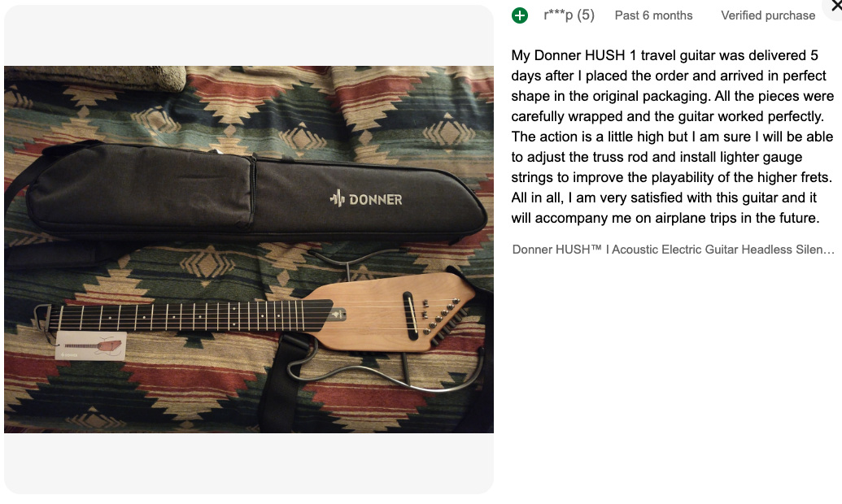Viewport: 842px width, 504px height.
Task: Click the small logo badge on fretboard end
Action: [x=338, y=315]
